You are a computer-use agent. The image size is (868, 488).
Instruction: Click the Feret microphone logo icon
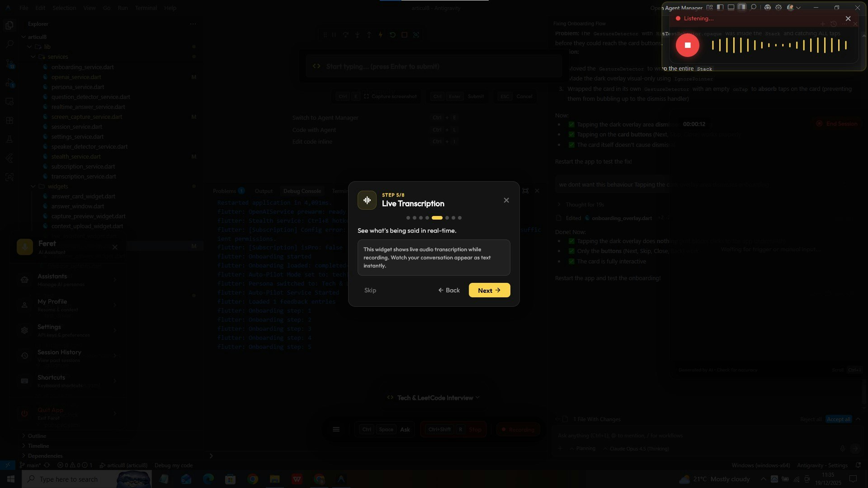pyautogui.click(x=25, y=247)
